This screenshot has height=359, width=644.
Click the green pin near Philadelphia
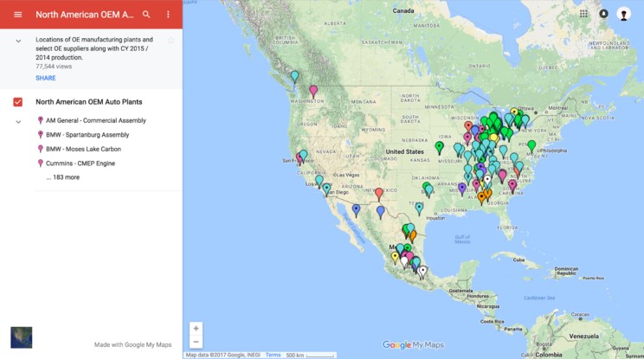coord(531,144)
